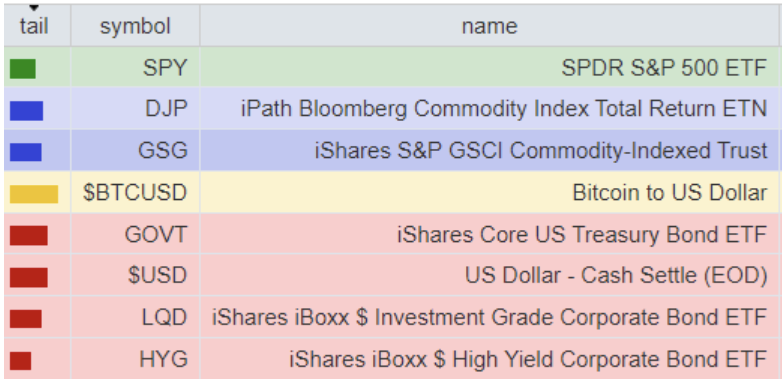Click US Dollar - Cash Settle (EOD) name

pyautogui.click(x=616, y=276)
